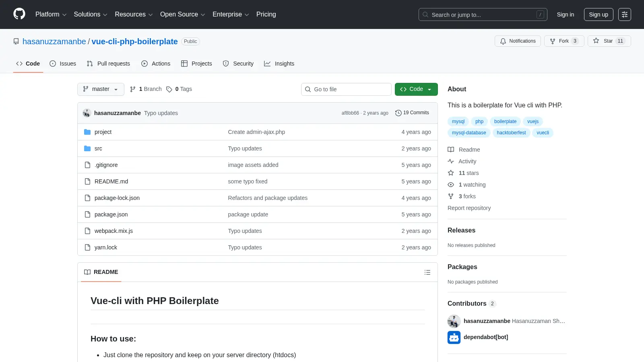Click the branch icon beside 1 Branch
This screenshot has height=362, width=644.
[133, 89]
